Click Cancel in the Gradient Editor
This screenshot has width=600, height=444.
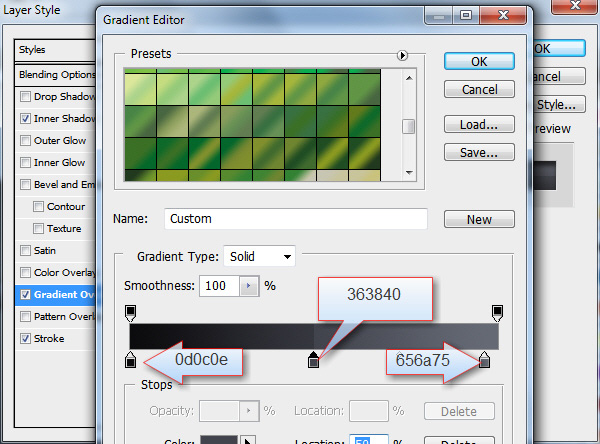tap(479, 89)
